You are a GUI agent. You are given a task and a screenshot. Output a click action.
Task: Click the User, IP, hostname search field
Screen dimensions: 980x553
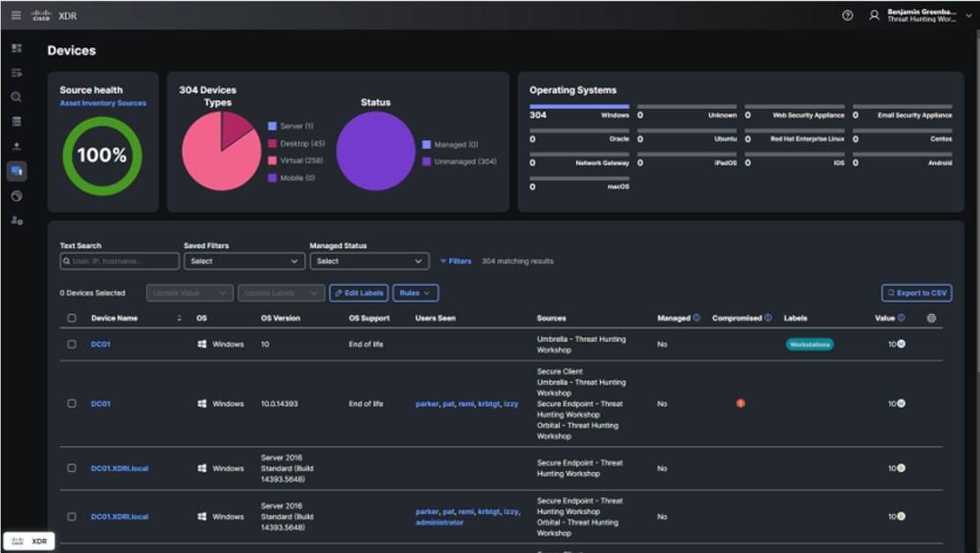(120, 261)
